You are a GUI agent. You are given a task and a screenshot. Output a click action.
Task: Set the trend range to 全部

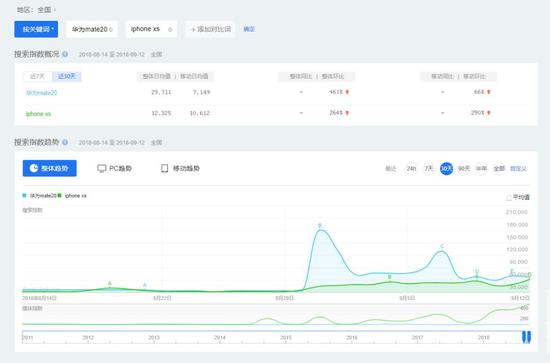coord(499,169)
